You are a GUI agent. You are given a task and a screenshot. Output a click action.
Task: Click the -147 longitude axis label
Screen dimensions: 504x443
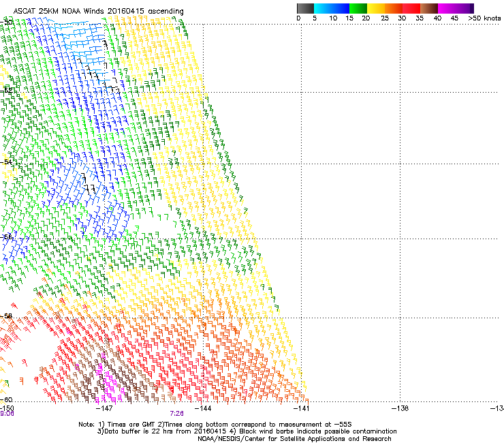[105, 408]
